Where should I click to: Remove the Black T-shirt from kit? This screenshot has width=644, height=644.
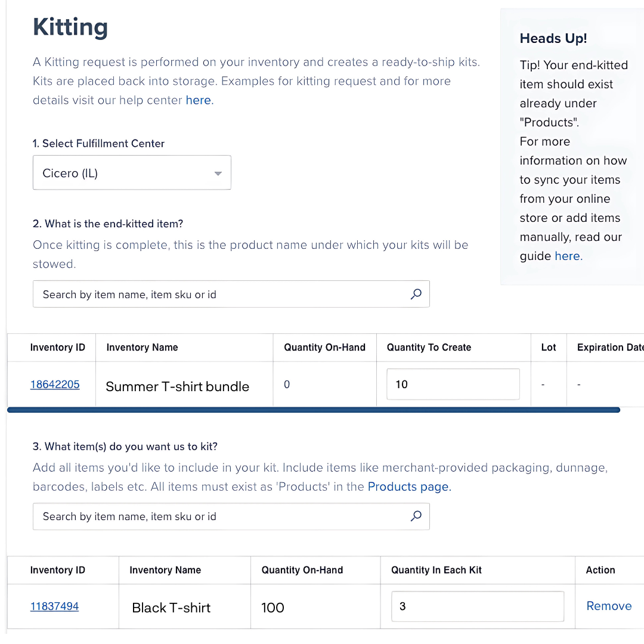coord(609,606)
